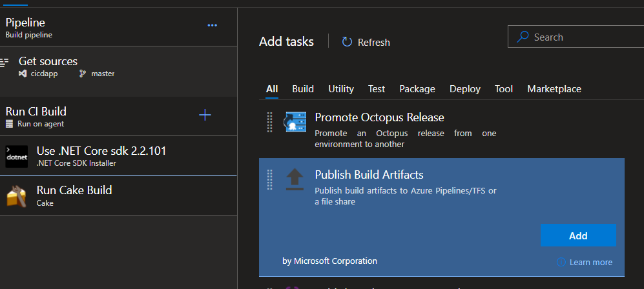Open the Learn more link
This screenshot has width=644, height=289.
click(590, 262)
